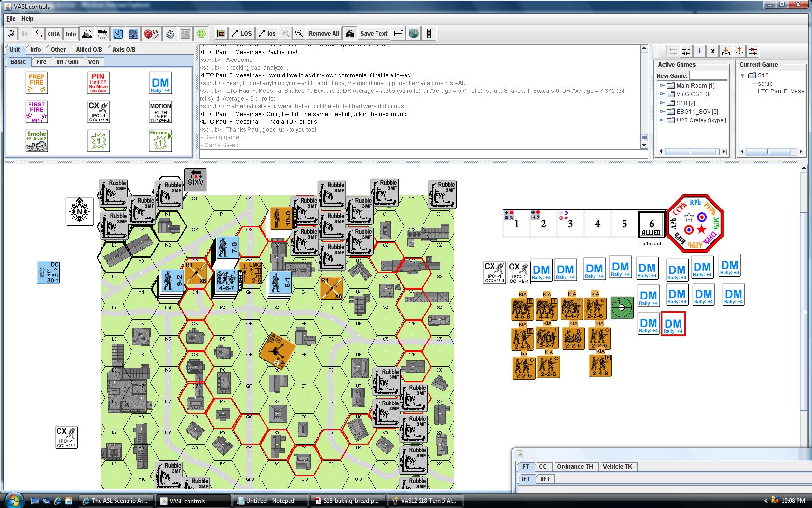Open the File menu
This screenshot has height=508, width=812.
point(11,19)
